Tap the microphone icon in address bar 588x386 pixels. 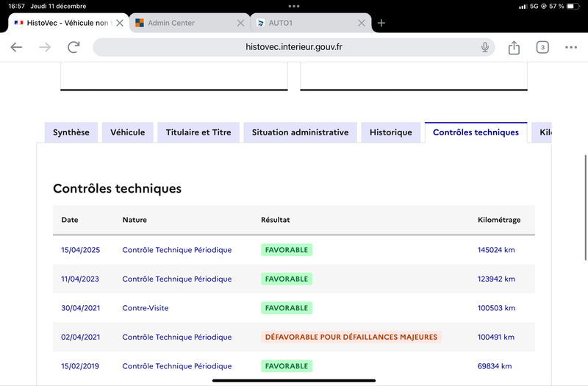[x=485, y=47]
